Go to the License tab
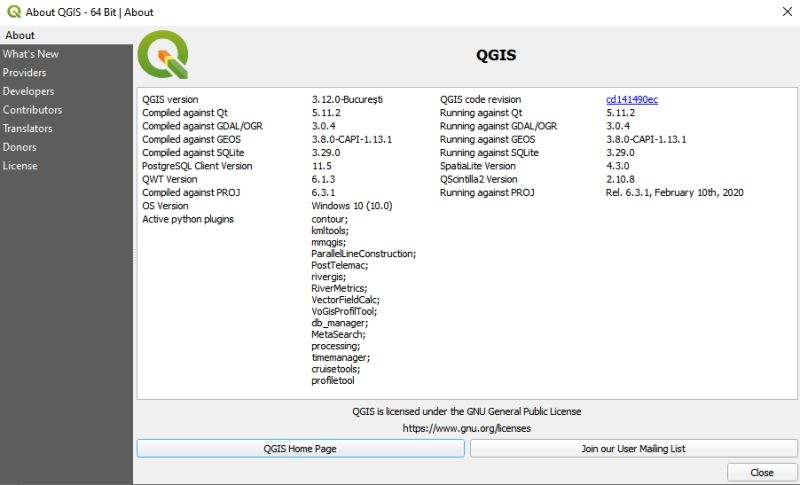 click(x=66, y=166)
